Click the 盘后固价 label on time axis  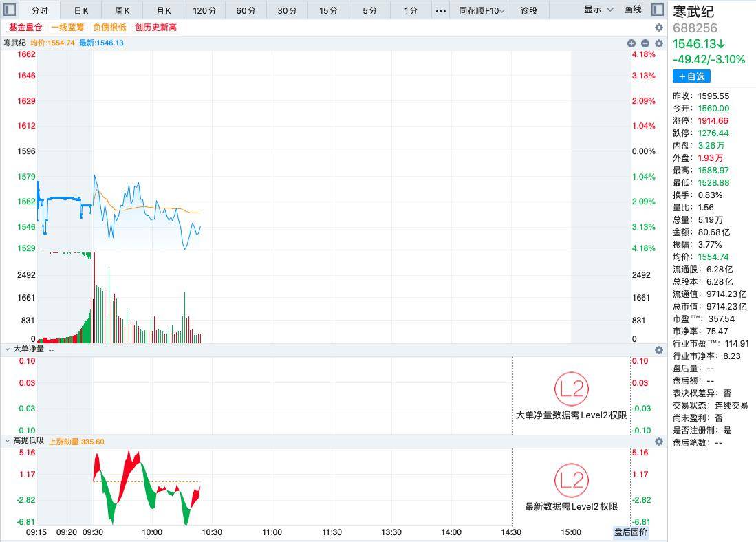630,532
